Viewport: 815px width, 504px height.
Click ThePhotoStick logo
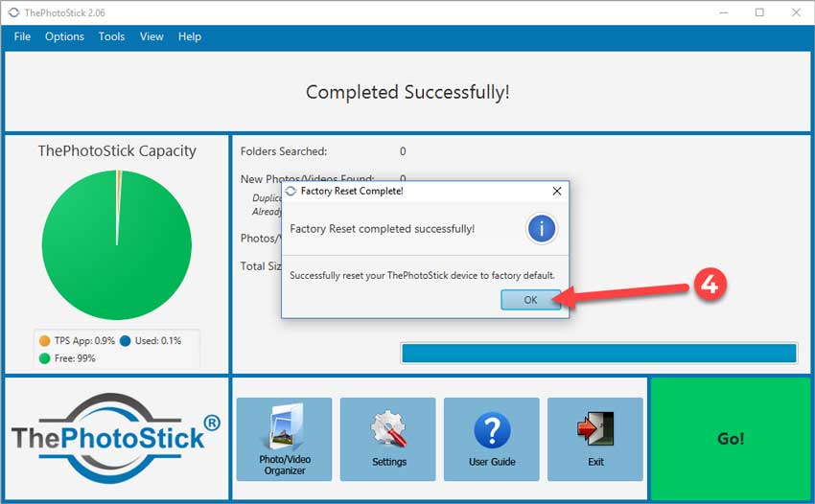point(116,438)
